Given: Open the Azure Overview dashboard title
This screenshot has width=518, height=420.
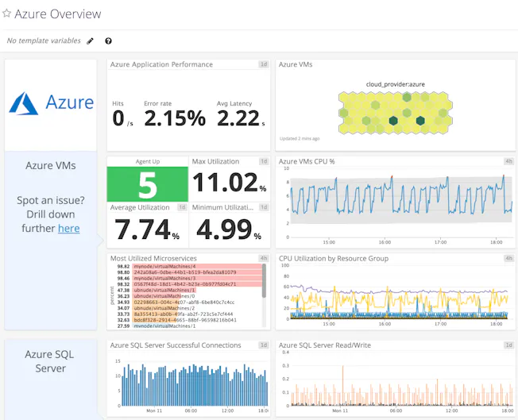Looking at the screenshot, I should click(58, 13).
